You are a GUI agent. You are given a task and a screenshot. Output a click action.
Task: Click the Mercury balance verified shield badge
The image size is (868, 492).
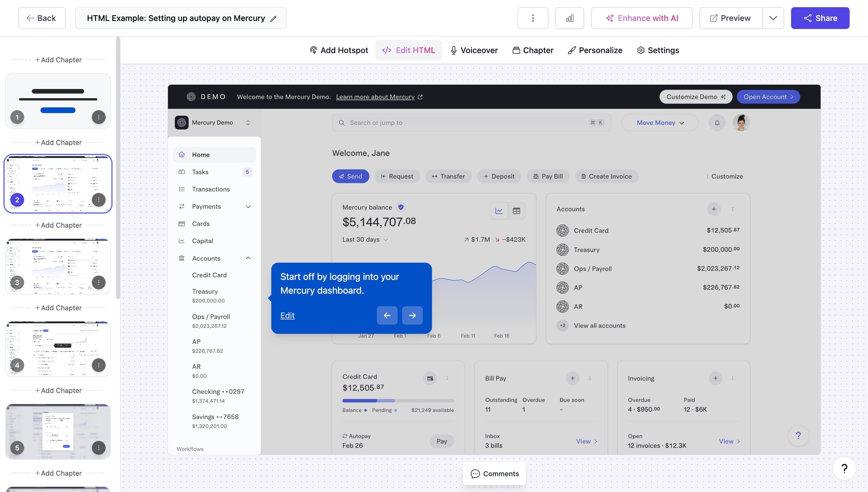click(x=401, y=207)
